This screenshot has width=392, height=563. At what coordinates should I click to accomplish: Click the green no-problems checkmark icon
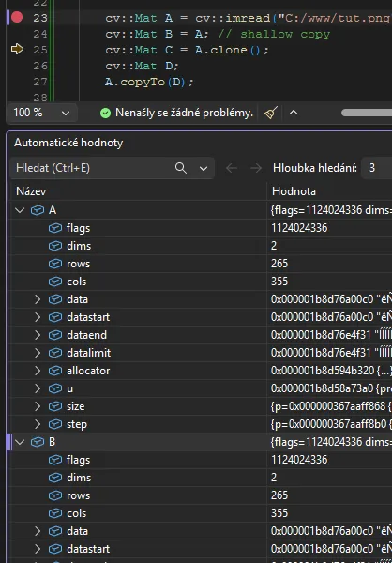pos(105,114)
